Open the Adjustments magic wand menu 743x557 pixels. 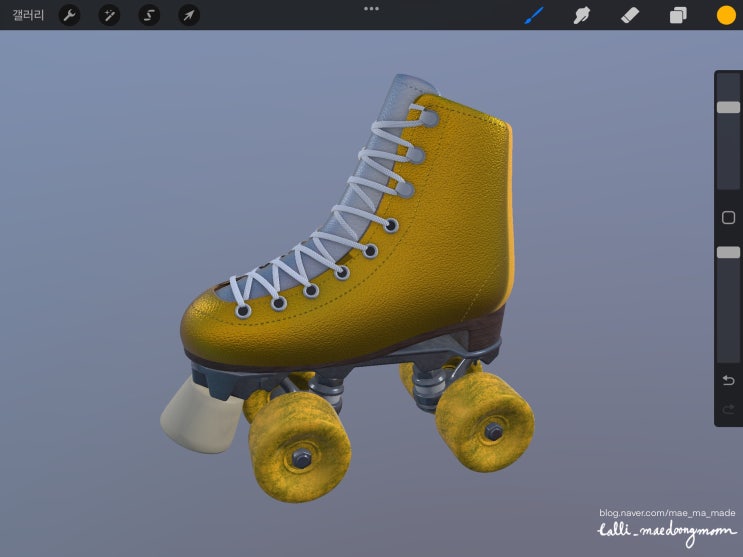(109, 15)
